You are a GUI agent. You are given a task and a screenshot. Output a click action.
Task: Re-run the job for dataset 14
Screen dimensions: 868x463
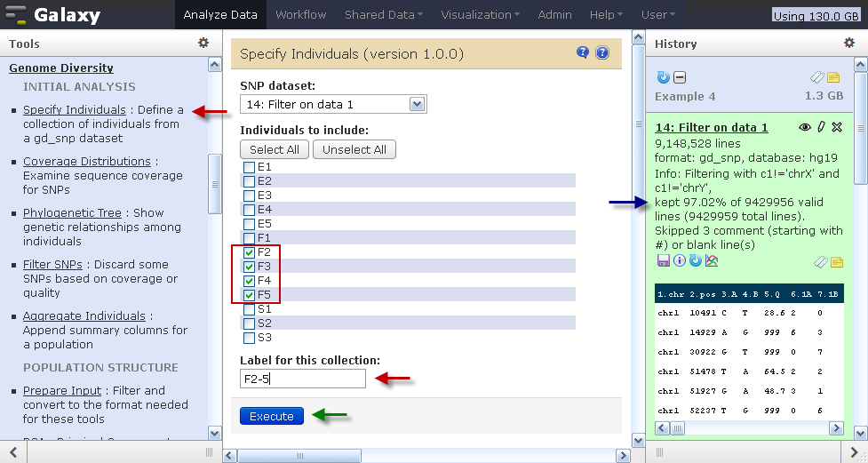(696, 260)
